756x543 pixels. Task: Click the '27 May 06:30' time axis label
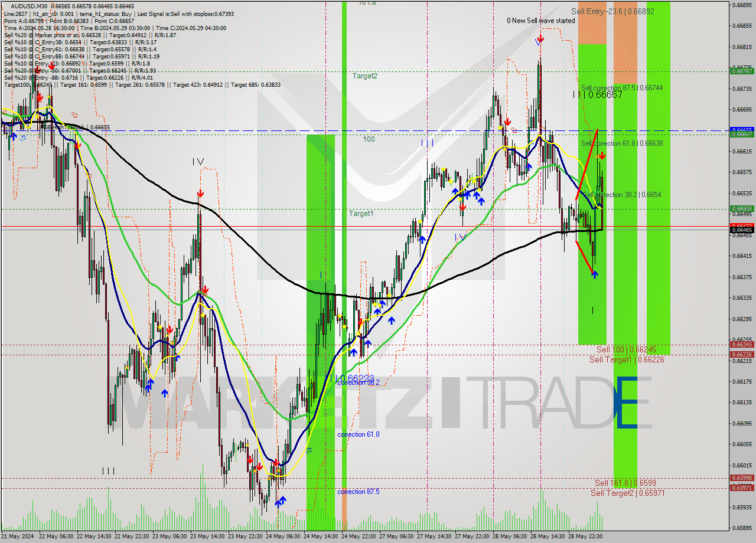coord(396,537)
